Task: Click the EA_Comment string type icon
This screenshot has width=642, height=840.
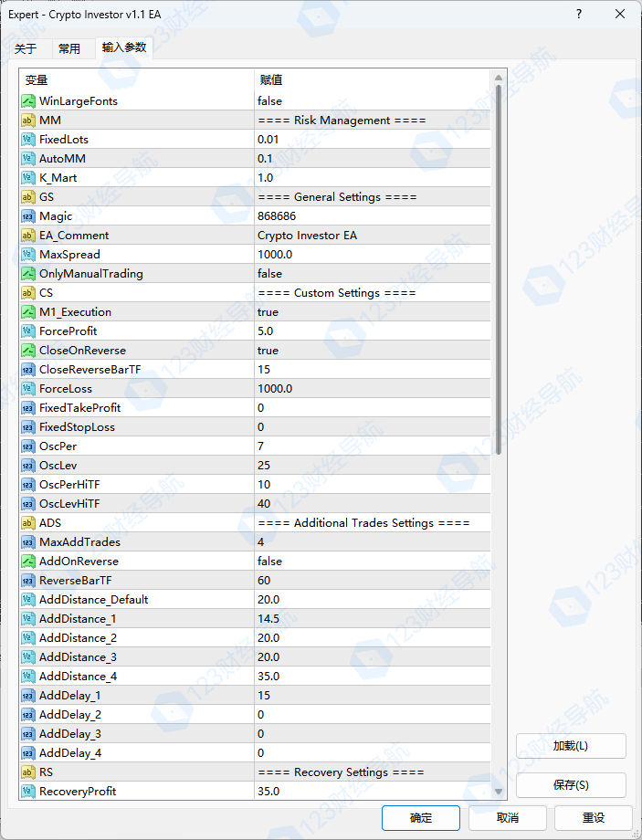Action: pos(28,236)
